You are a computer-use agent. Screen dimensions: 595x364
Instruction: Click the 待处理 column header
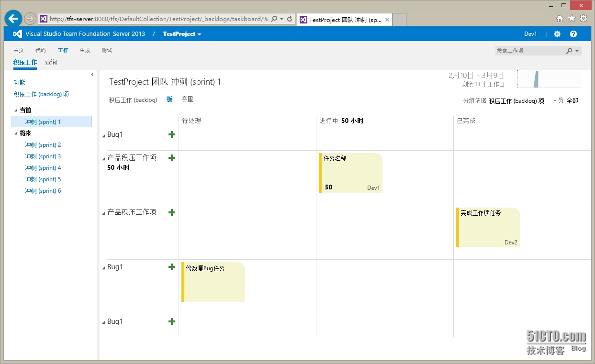point(192,121)
